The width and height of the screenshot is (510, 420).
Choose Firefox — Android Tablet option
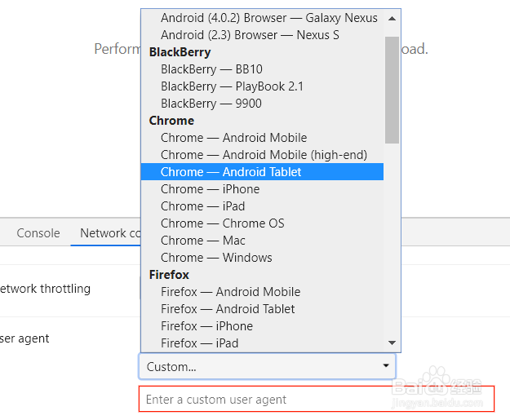pos(262,309)
